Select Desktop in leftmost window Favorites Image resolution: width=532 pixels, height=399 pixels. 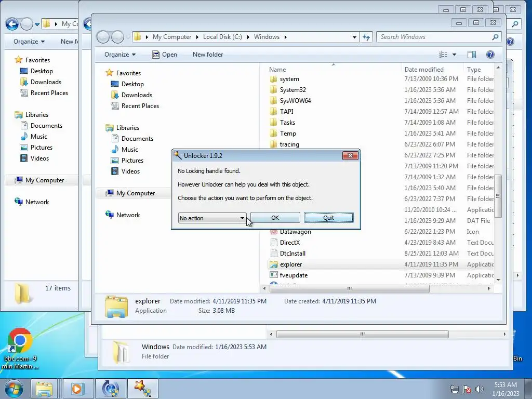coord(42,71)
